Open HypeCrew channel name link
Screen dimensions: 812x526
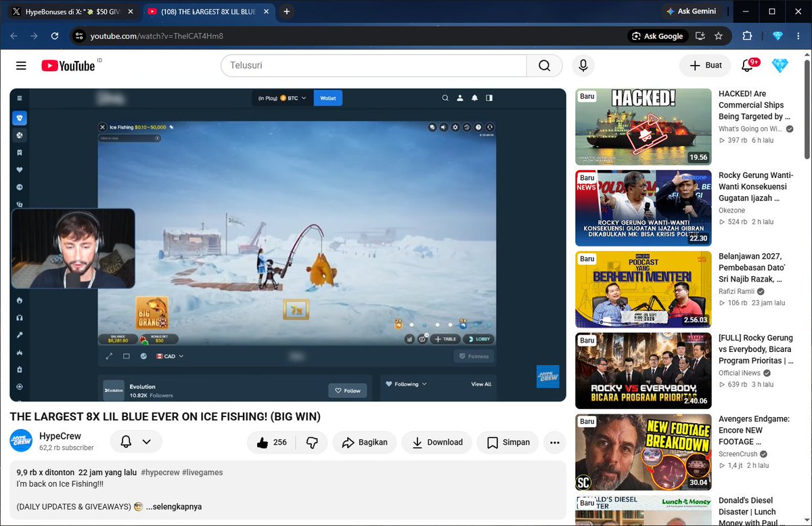pyautogui.click(x=60, y=436)
